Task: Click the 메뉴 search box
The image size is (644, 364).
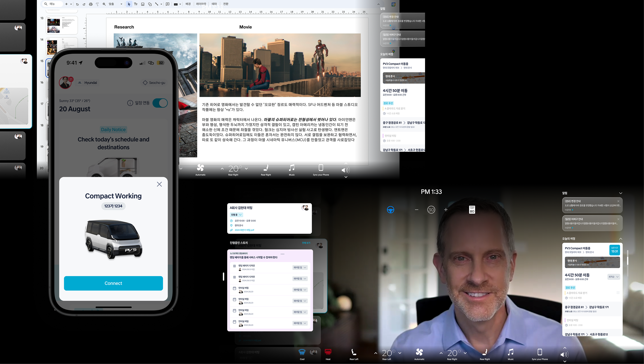Action: click(x=52, y=4)
